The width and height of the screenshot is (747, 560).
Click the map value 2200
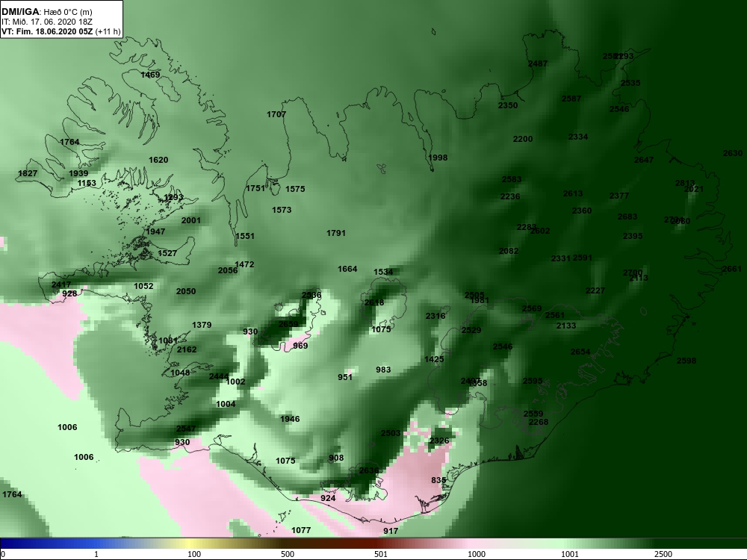pyautogui.click(x=523, y=139)
